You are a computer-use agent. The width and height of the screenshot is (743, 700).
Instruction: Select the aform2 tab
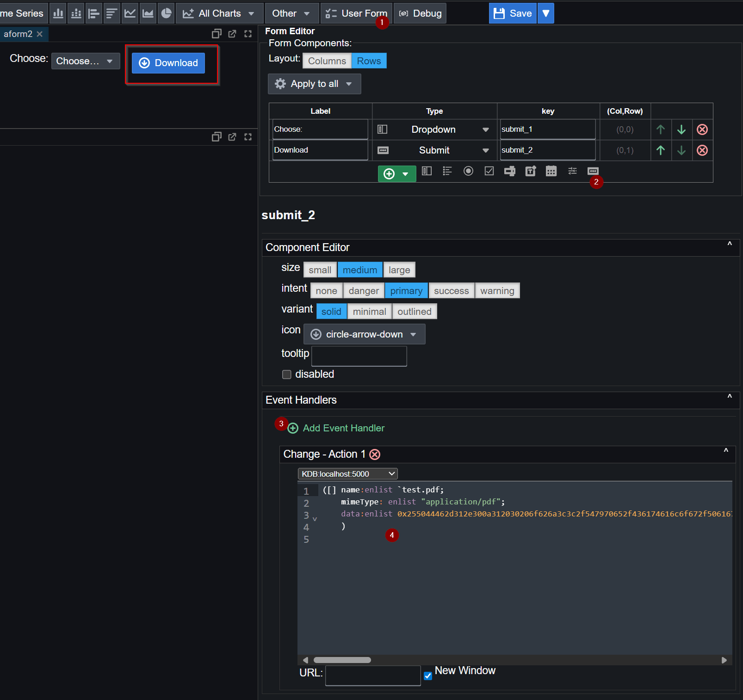18,34
